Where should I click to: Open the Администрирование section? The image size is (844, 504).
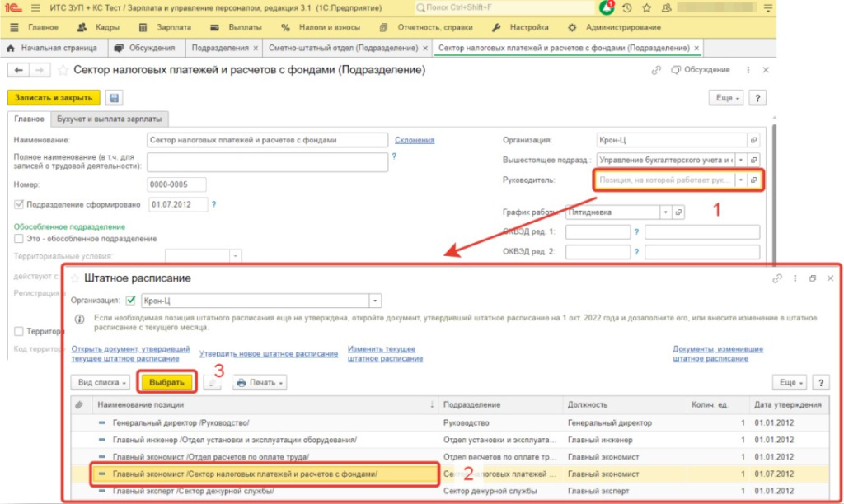point(614,27)
